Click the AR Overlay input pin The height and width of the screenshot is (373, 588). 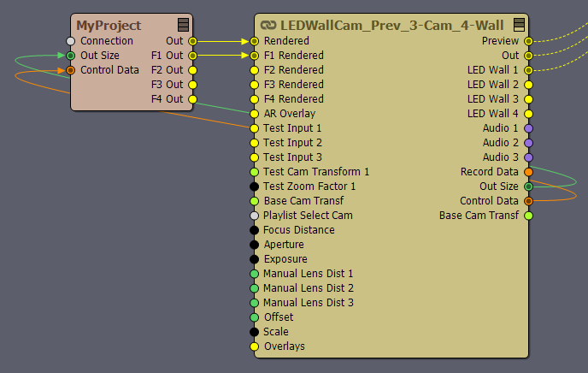[254, 114]
